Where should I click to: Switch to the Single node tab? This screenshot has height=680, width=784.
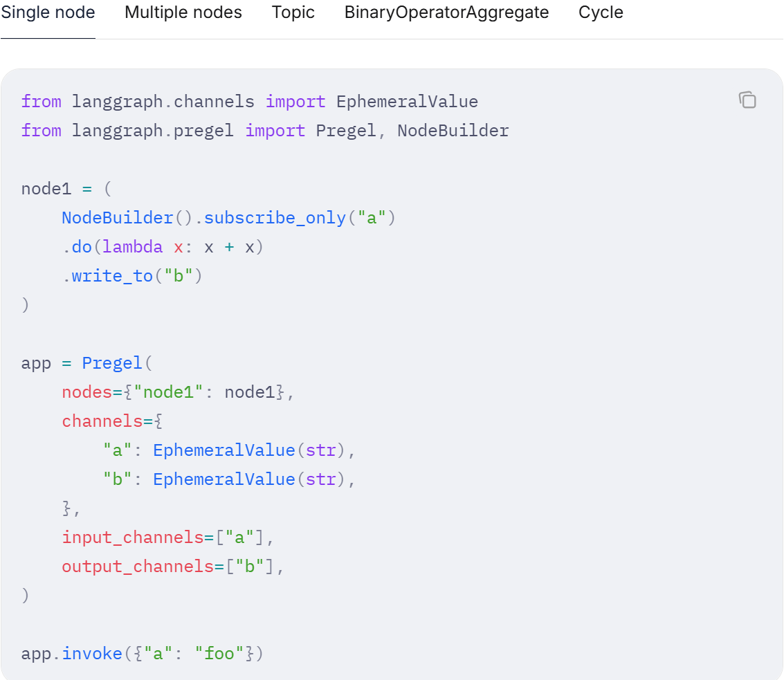coord(48,12)
